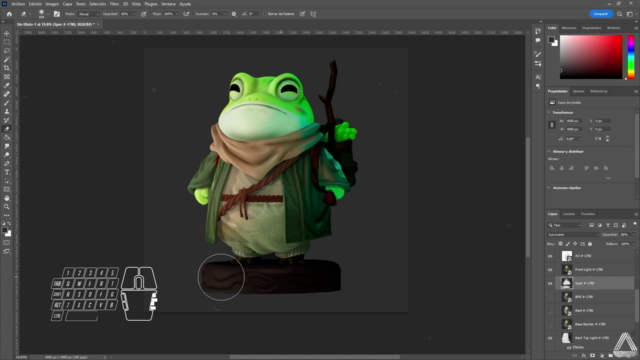This screenshot has height=360, width=640.
Task: Add a layer mask icon
Action: pyautogui.click(x=592, y=356)
